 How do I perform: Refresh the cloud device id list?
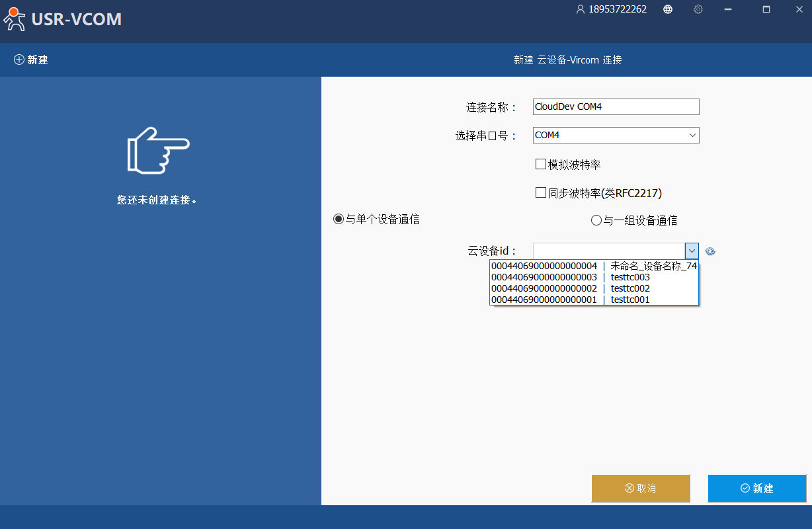click(x=710, y=251)
